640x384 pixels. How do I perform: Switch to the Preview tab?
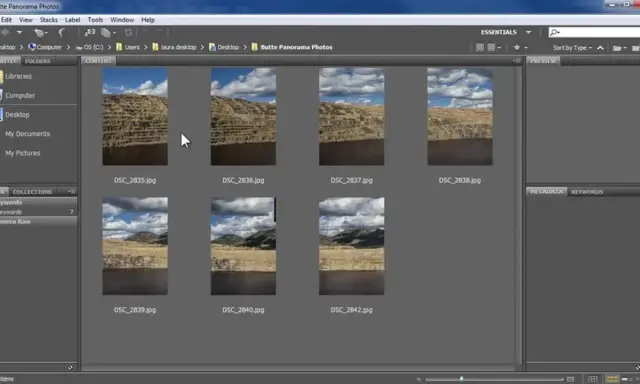coord(542,61)
